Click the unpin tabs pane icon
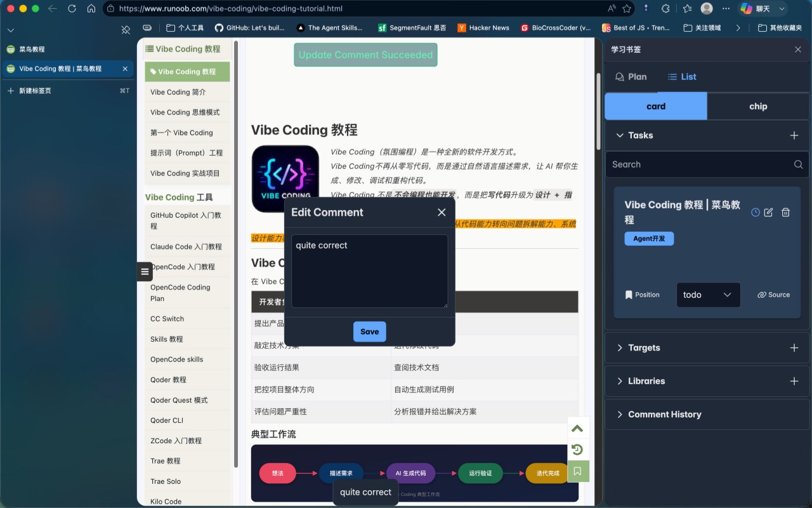This screenshot has height=508, width=812. 126,29
